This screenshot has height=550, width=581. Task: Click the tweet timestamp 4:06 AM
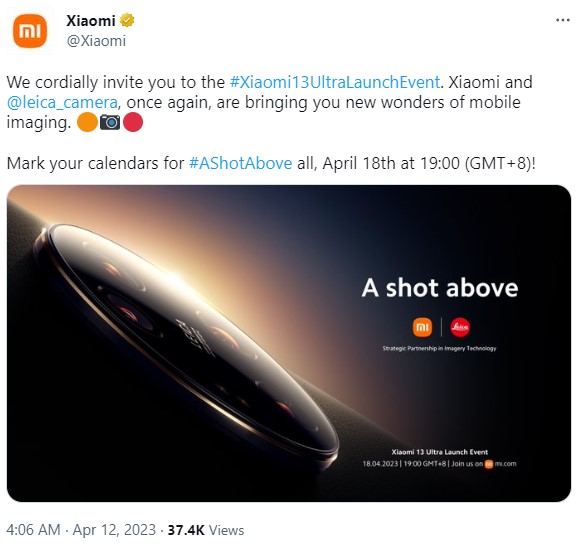(33, 530)
